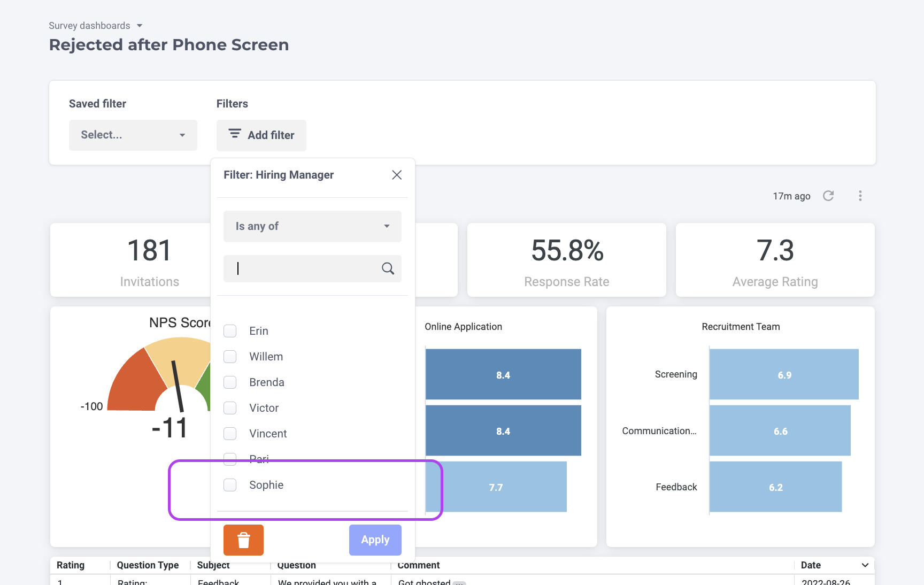This screenshot has height=585, width=924.
Task: Click the Add filter button
Action: pos(261,135)
